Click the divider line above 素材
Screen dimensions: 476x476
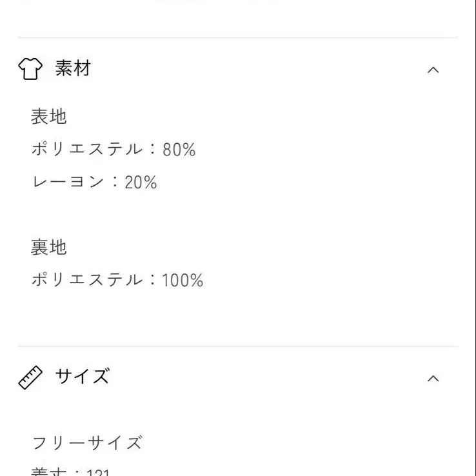pyautogui.click(x=238, y=38)
